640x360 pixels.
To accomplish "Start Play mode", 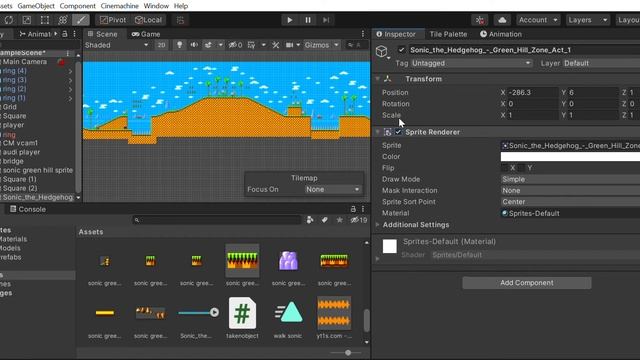I will pos(289,20).
